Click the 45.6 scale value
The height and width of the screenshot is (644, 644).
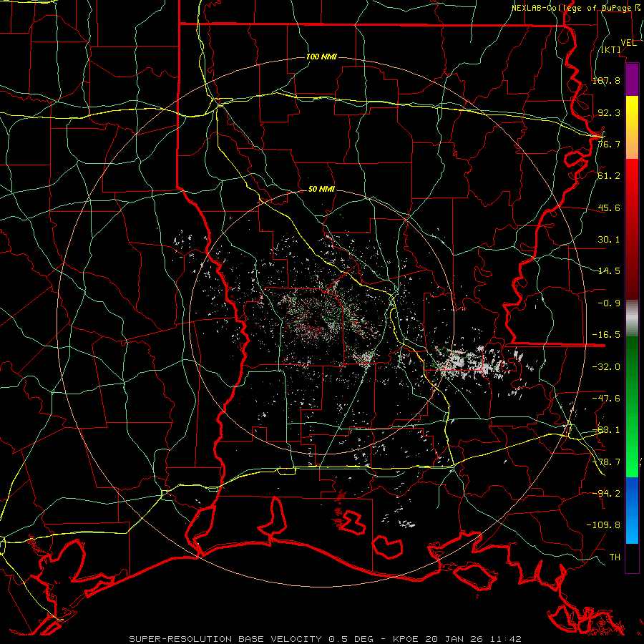point(609,208)
